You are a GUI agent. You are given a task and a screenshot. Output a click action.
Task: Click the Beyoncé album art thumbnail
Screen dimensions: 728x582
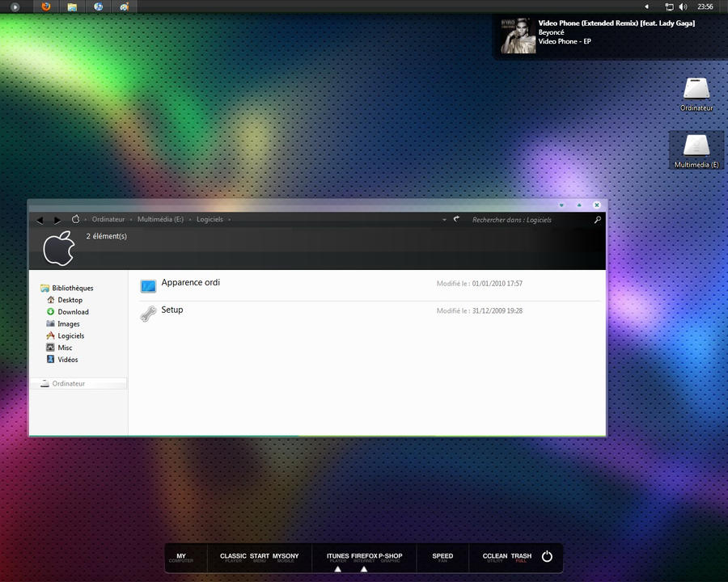518,36
